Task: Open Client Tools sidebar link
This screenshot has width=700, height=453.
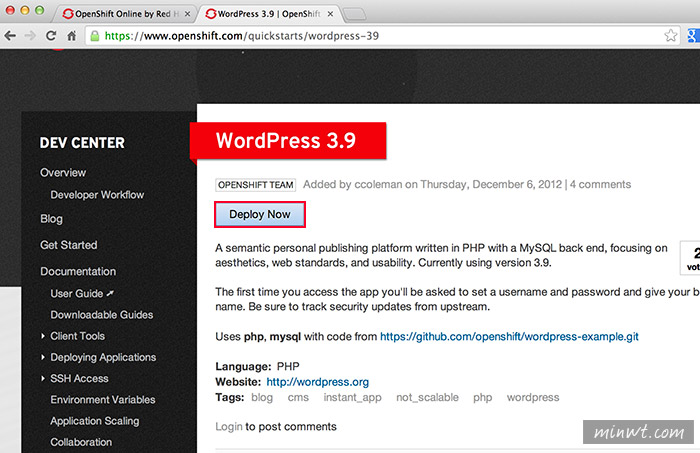Action: pyautogui.click(x=77, y=336)
